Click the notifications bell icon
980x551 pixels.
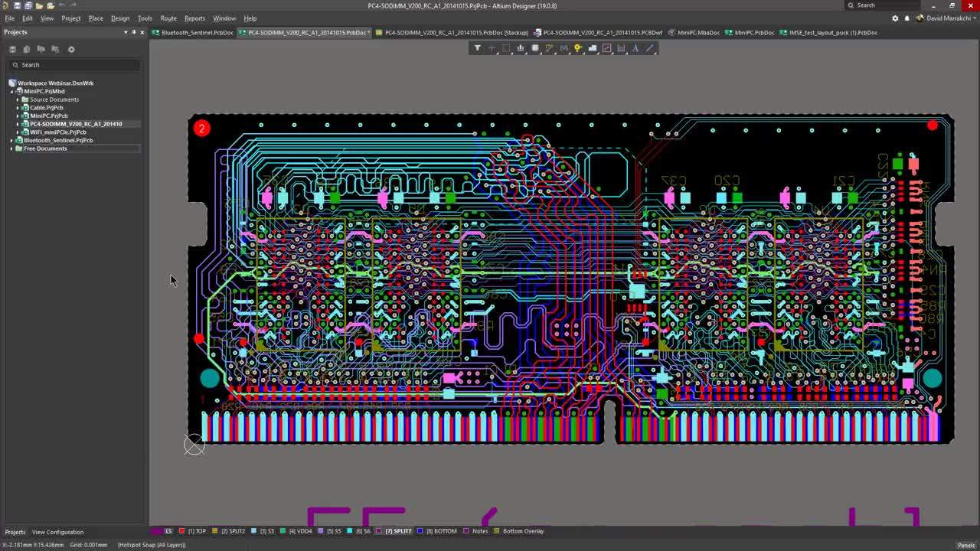click(x=907, y=18)
